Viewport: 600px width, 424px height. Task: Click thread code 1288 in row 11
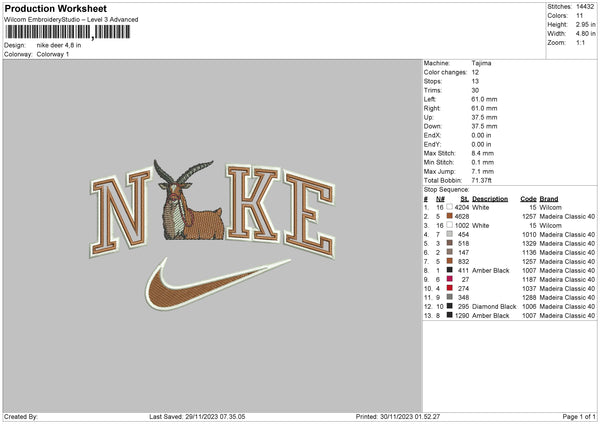pos(529,297)
